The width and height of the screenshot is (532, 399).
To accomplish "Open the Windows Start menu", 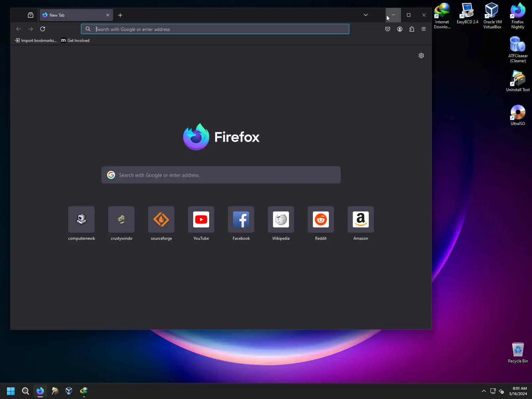I will pyautogui.click(x=11, y=391).
